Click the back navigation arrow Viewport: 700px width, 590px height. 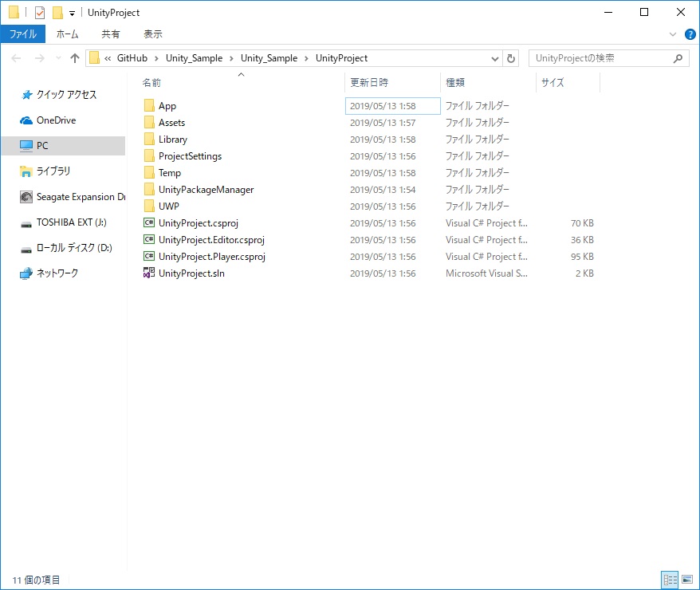(16, 58)
